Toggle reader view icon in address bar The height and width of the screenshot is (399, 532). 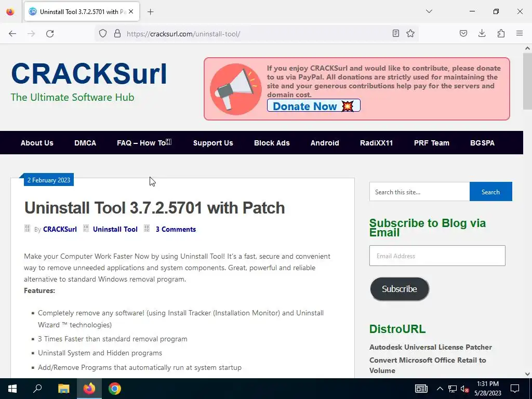coord(395,33)
